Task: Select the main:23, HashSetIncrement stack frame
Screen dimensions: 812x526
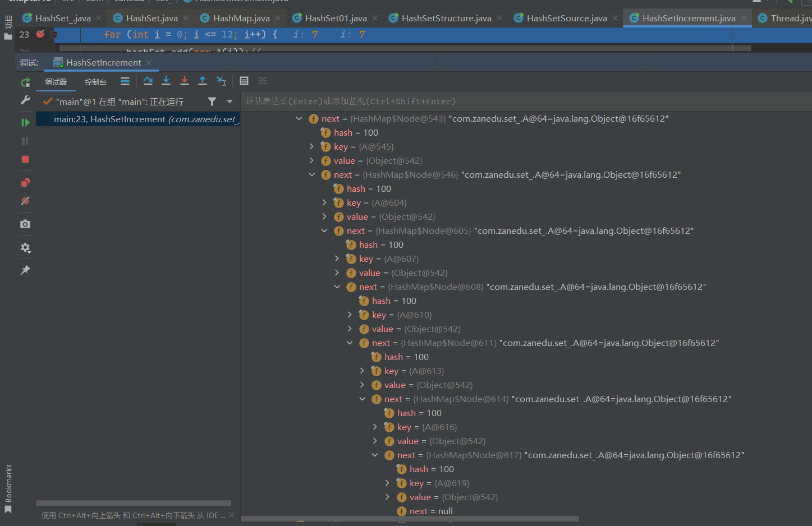Action: tap(138, 119)
